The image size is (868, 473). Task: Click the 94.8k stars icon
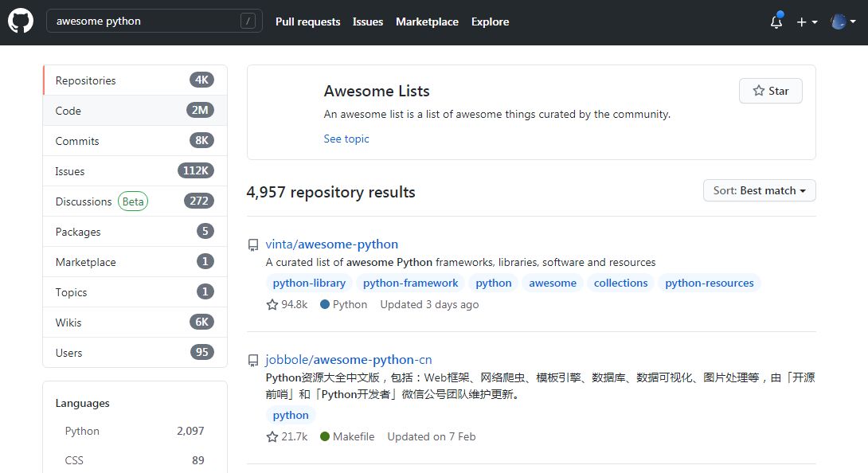[272, 305]
